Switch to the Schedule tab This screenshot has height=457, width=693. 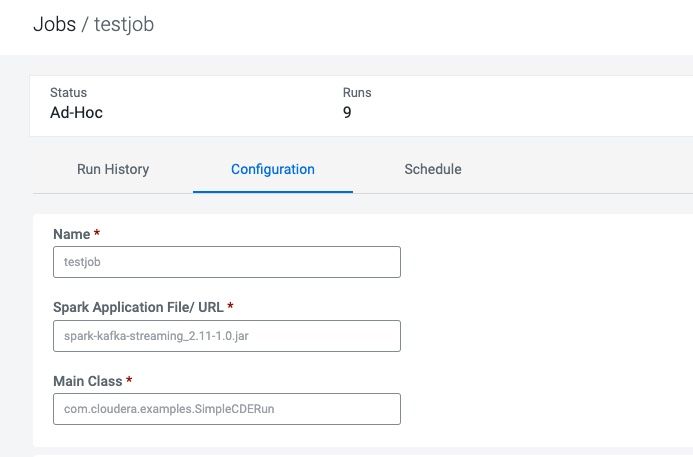pos(432,169)
